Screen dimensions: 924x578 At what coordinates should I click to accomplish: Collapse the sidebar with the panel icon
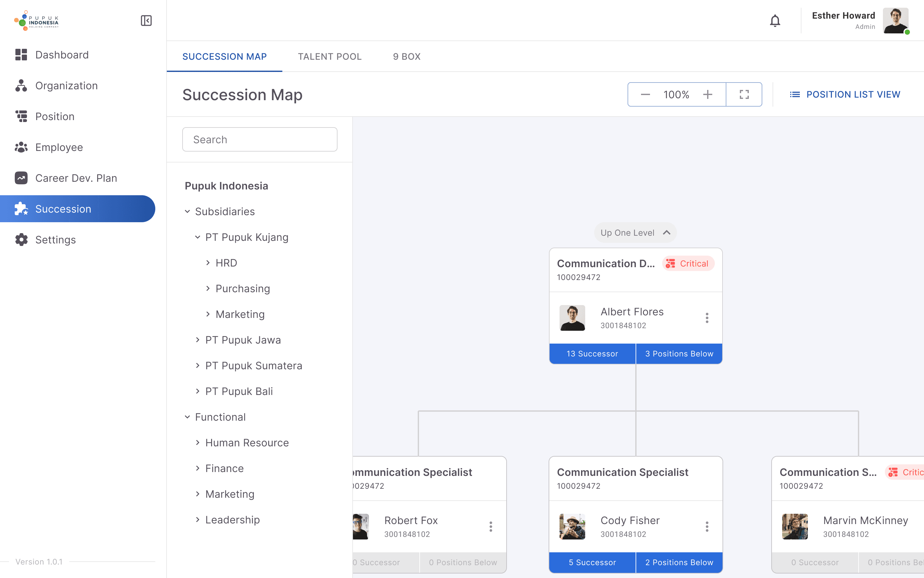[x=146, y=21]
